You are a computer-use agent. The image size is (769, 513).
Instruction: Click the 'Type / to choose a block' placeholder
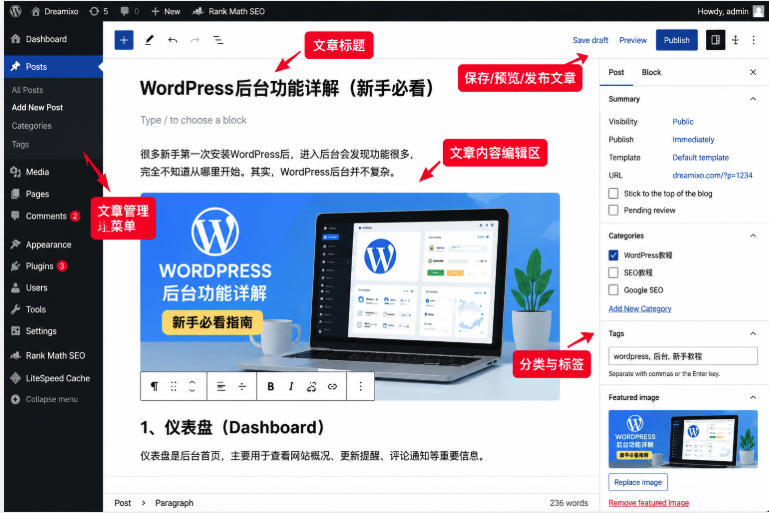point(193,120)
